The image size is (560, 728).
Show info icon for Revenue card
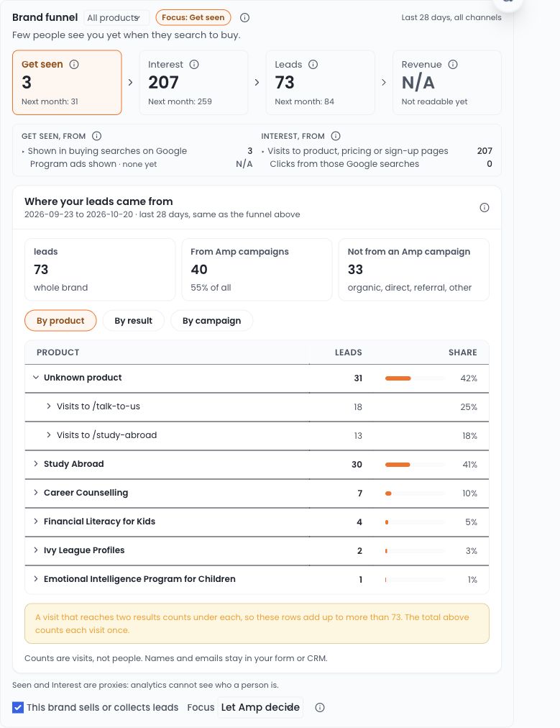[453, 65]
